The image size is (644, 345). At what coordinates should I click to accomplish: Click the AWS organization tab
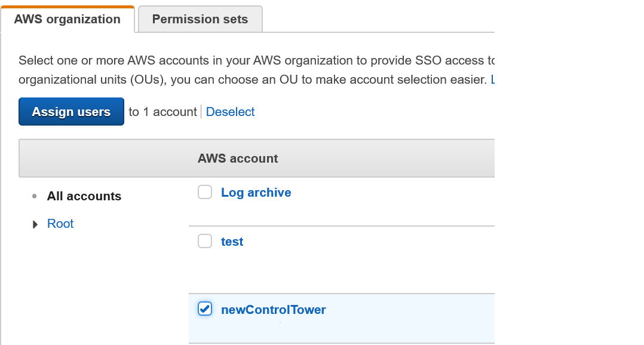click(x=68, y=19)
